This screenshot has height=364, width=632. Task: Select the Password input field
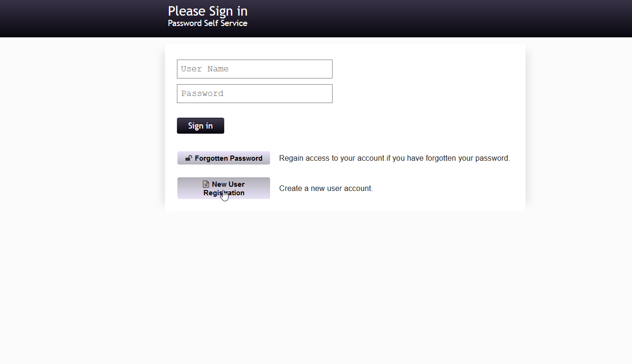(x=255, y=94)
